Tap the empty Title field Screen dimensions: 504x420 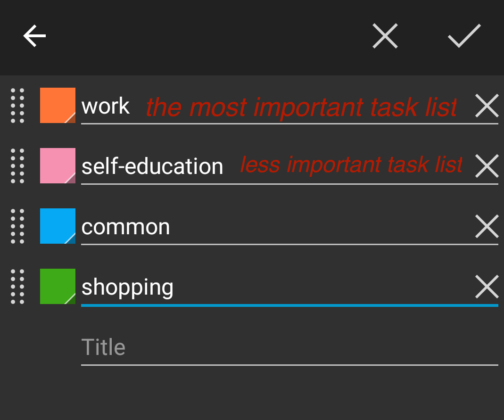click(288, 348)
